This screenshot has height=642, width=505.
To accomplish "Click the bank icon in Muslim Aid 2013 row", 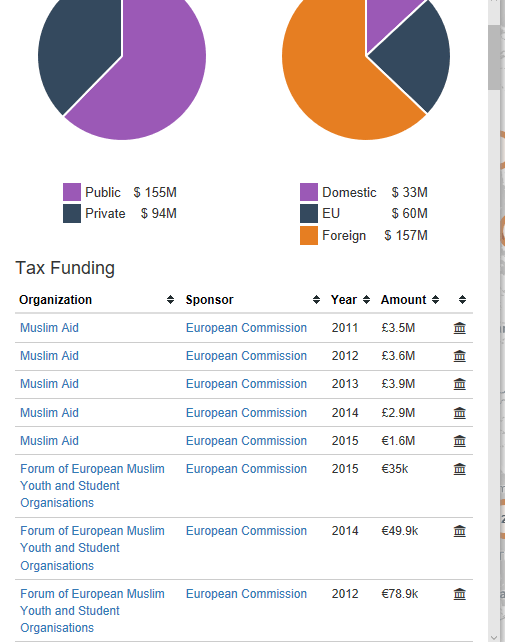I will click(460, 384).
